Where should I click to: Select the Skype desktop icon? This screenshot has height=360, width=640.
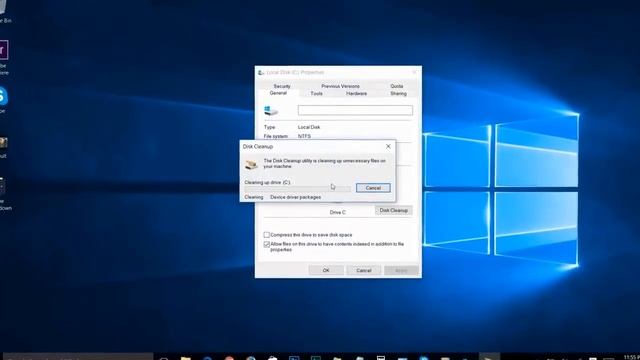click(x=3, y=99)
